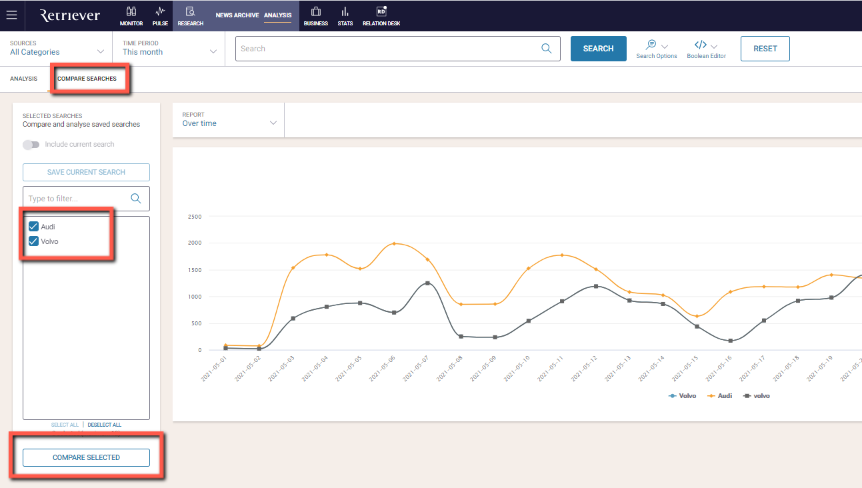862x488 pixels.
Task: Expand the Report Over time dropdown
Action: [229, 120]
